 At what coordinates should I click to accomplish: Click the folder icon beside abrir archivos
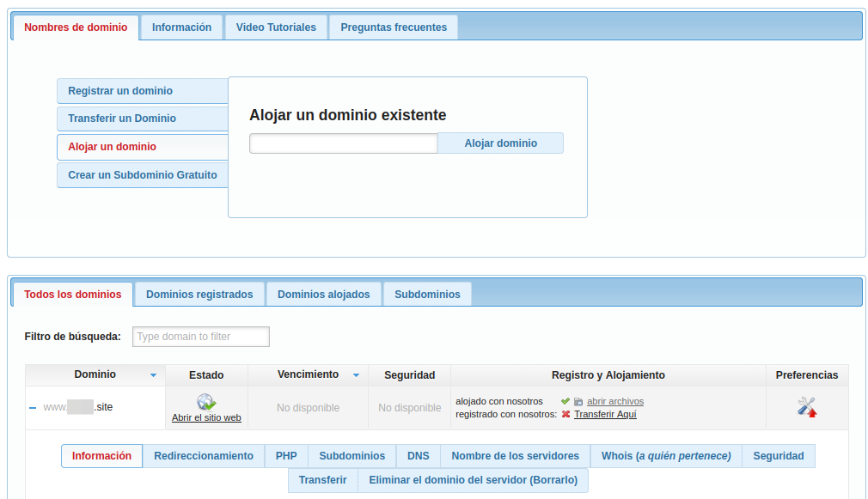click(x=578, y=402)
